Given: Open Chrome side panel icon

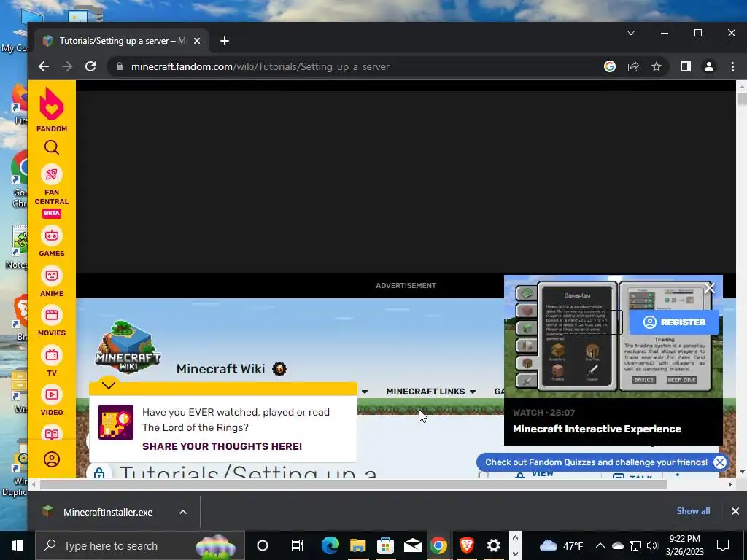Looking at the screenshot, I should (686, 66).
